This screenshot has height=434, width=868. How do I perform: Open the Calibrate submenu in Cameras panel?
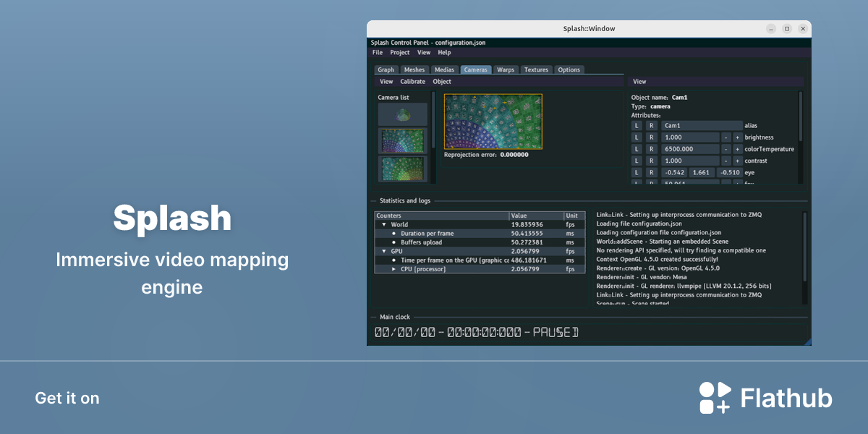413,82
